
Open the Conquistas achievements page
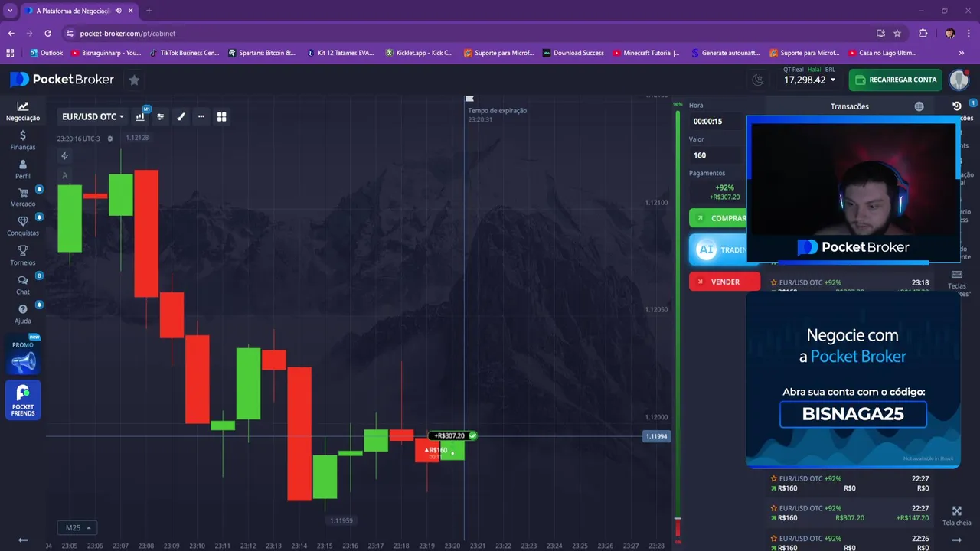23,227
